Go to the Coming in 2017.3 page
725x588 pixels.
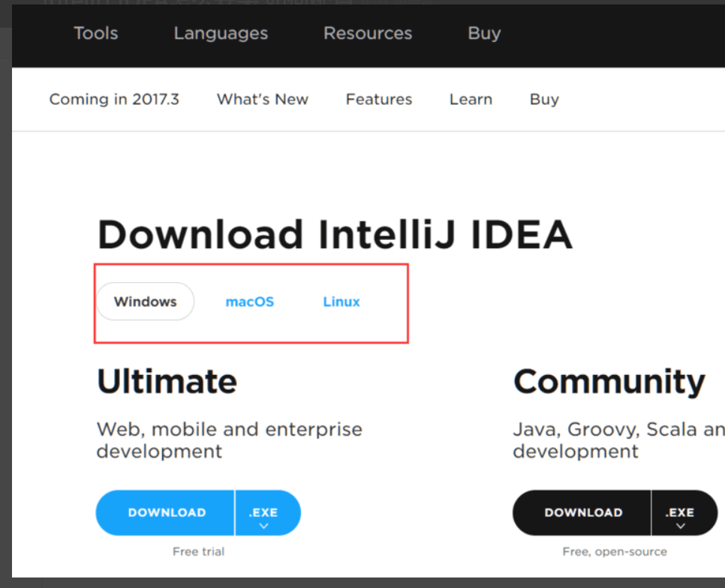(114, 99)
